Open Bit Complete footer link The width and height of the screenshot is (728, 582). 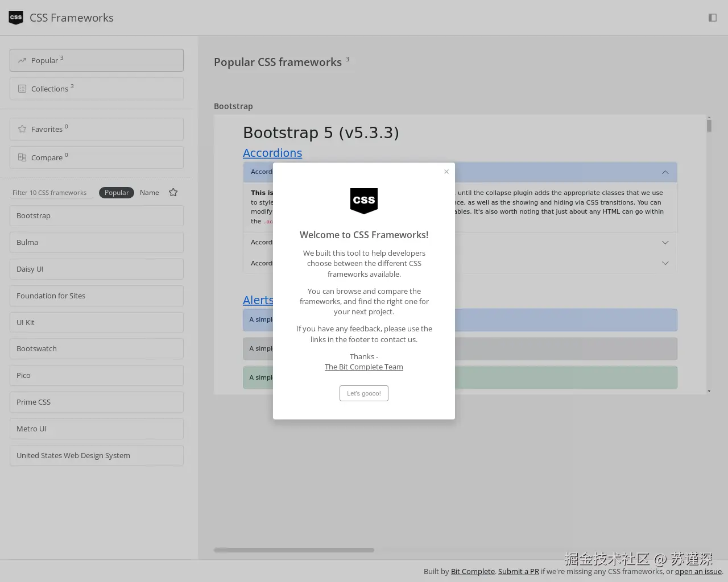coord(473,572)
